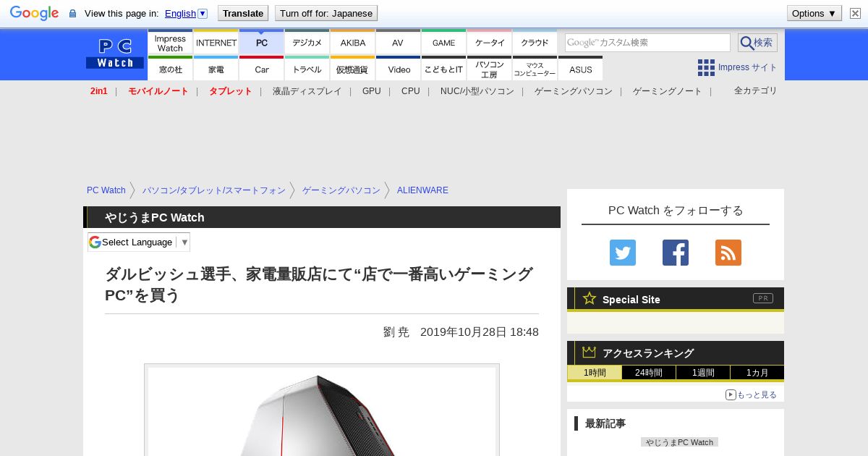
Task: Open the Facebook follow icon
Action: (676, 253)
